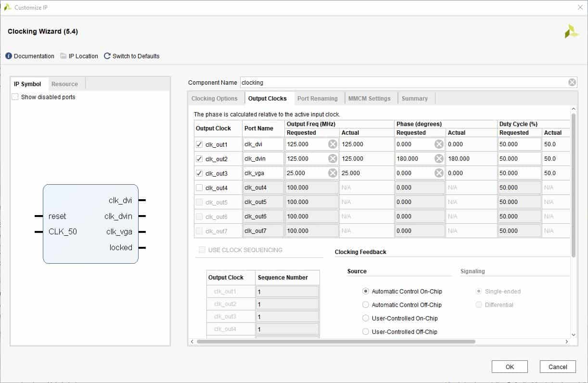Switch to the MMCM Settings tab
The width and height of the screenshot is (588, 383).
(x=369, y=99)
